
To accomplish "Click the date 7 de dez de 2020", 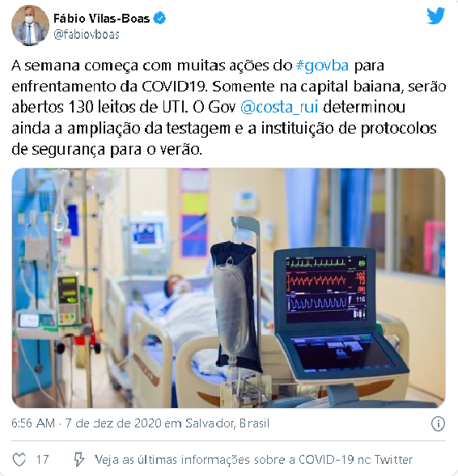I will 113,423.
